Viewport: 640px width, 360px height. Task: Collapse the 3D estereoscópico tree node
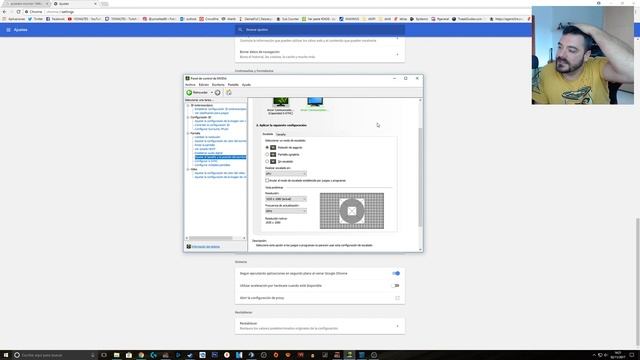click(188, 105)
